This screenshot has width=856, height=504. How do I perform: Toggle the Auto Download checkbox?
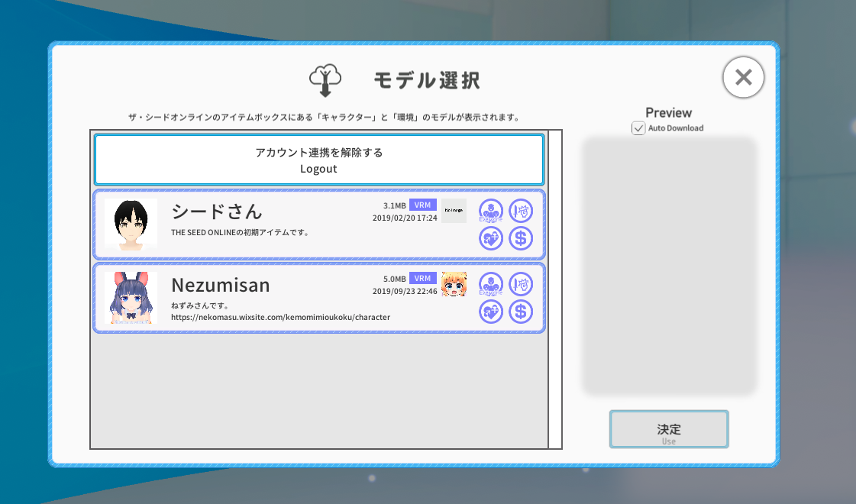pyautogui.click(x=638, y=128)
